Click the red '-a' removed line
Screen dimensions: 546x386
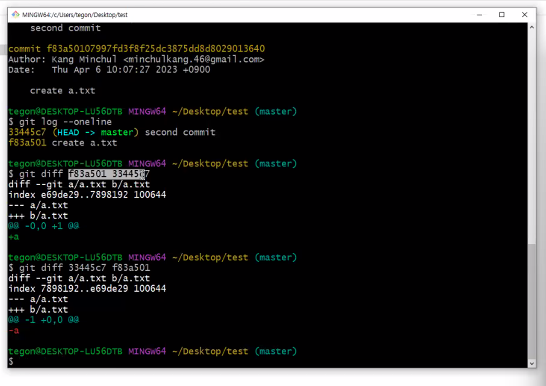[14, 330]
